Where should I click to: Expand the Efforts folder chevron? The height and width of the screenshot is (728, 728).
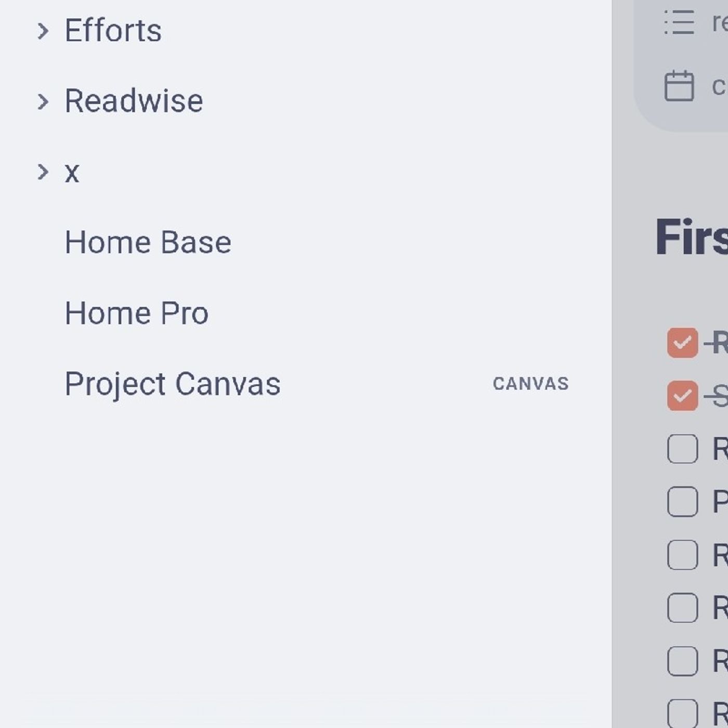(x=43, y=31)
